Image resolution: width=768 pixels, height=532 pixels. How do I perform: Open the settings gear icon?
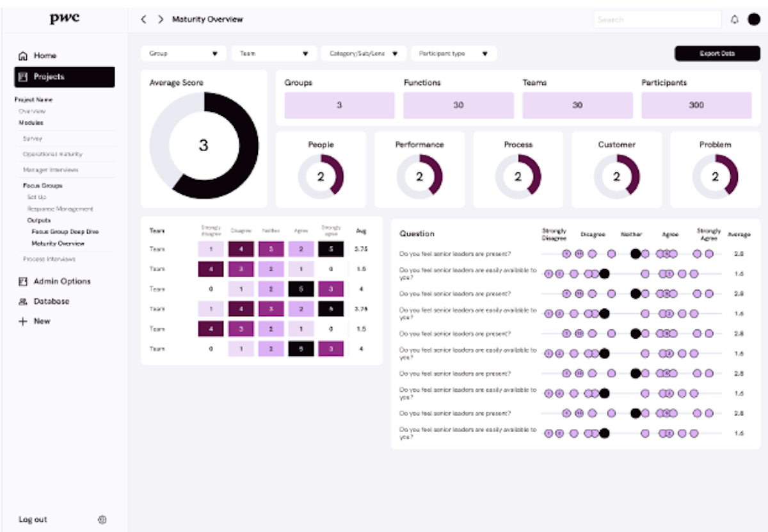pyautogui.click(x=102, y=520)
